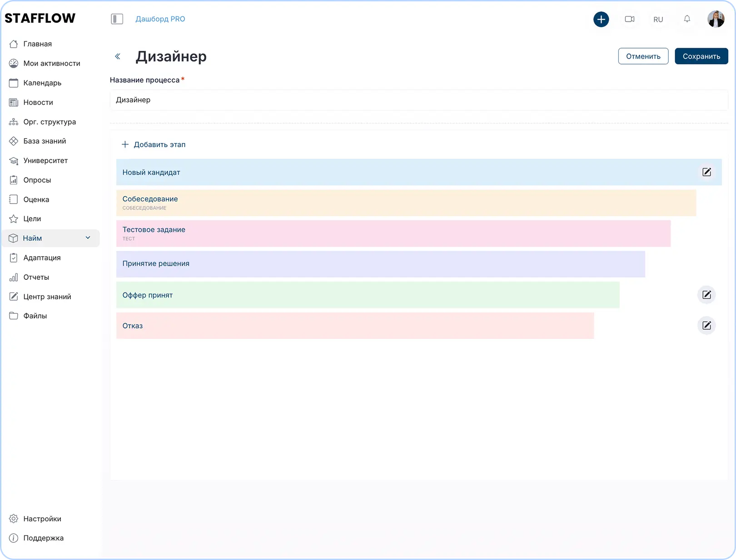This screenshot has height=560, width=736.
Task: Select the pink Тестовое задание stage bar
Action: [x=393, y=233]
